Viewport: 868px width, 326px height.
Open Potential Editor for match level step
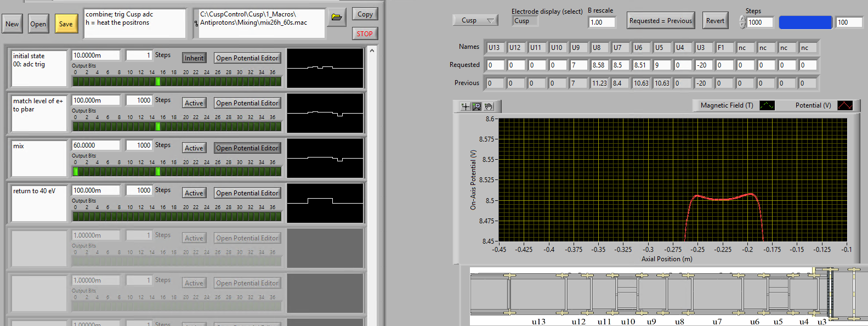pos(247,103)
